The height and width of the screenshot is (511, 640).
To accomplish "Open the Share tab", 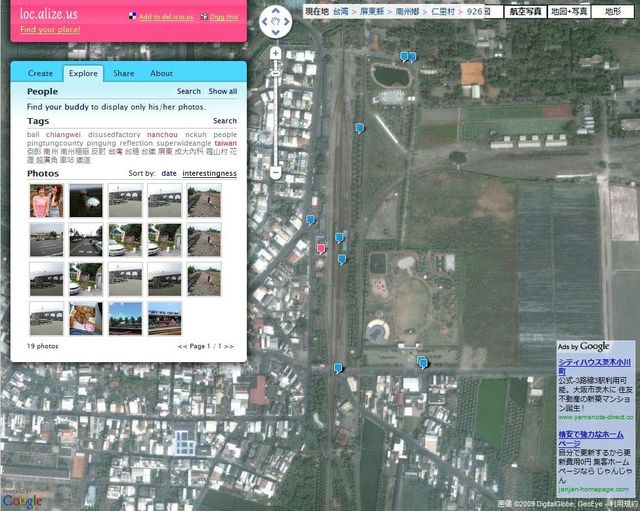I will click(124, 73).
